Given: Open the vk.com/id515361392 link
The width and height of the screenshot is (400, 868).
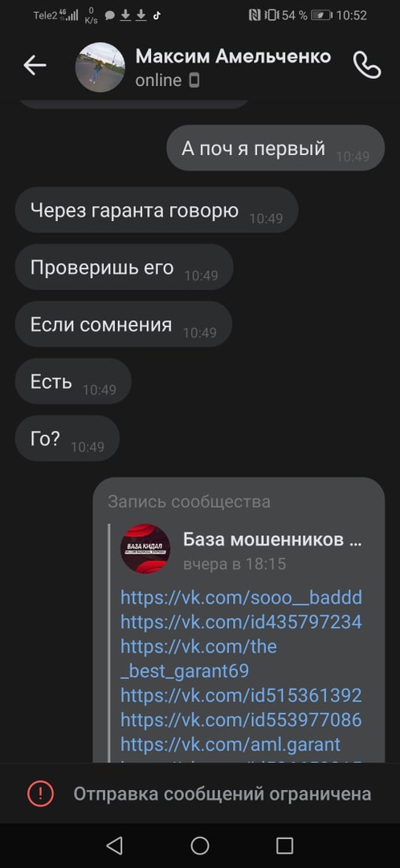Looking at the screenshot, I should 241,694.
